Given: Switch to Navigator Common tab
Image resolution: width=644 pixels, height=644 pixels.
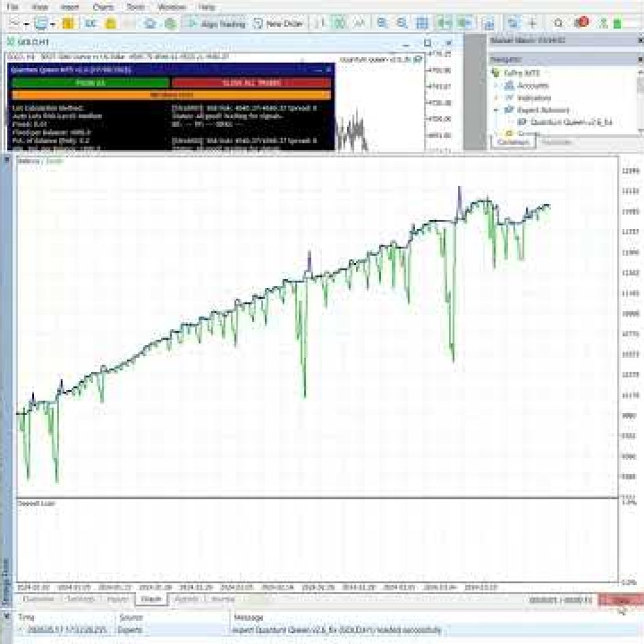Looking at the screenshot, I should pos(513,142).
